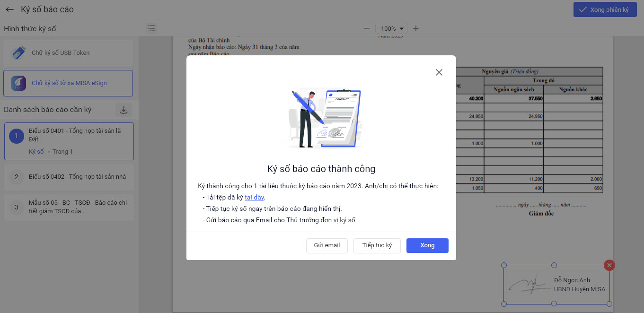644x313 pixels.
Task: Click the number 3 badge in report list
Action: [x=17, y=207]
